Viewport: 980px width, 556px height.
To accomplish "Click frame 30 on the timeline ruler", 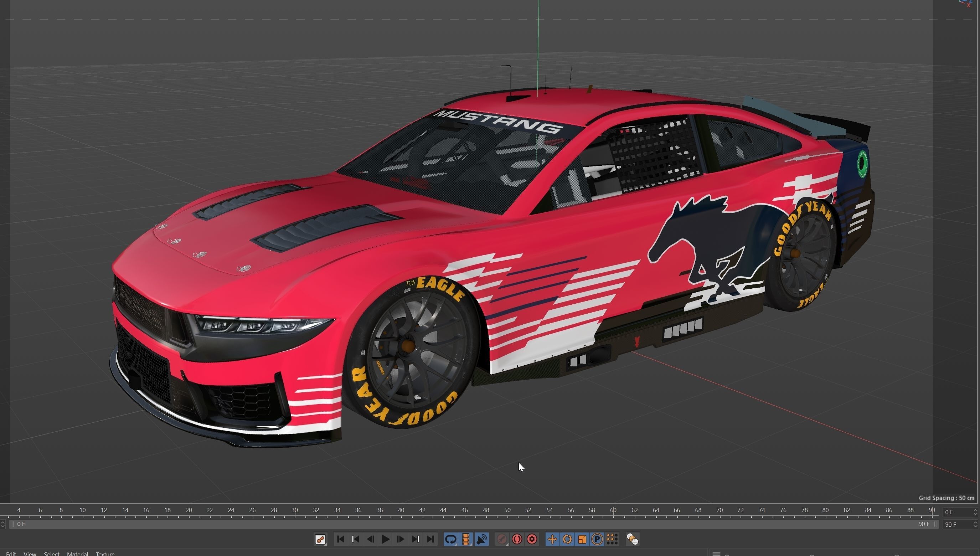I will 295,510.
